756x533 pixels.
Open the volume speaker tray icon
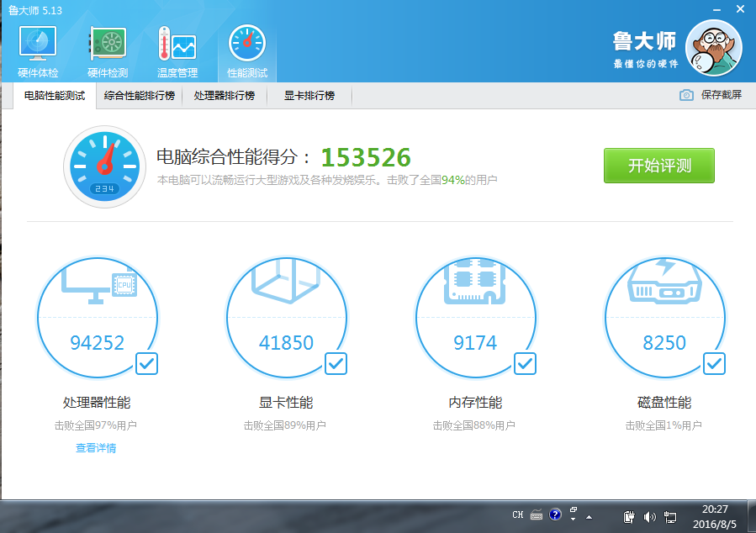649,517
